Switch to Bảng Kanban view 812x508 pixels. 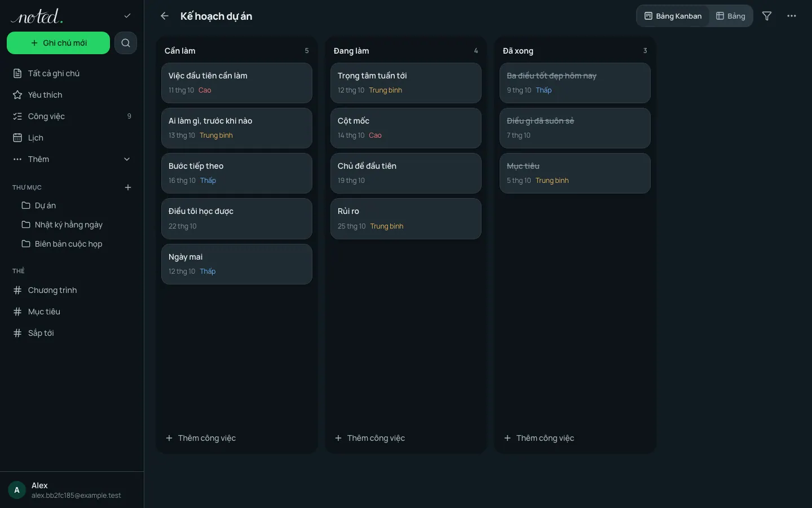click(673, 16)
